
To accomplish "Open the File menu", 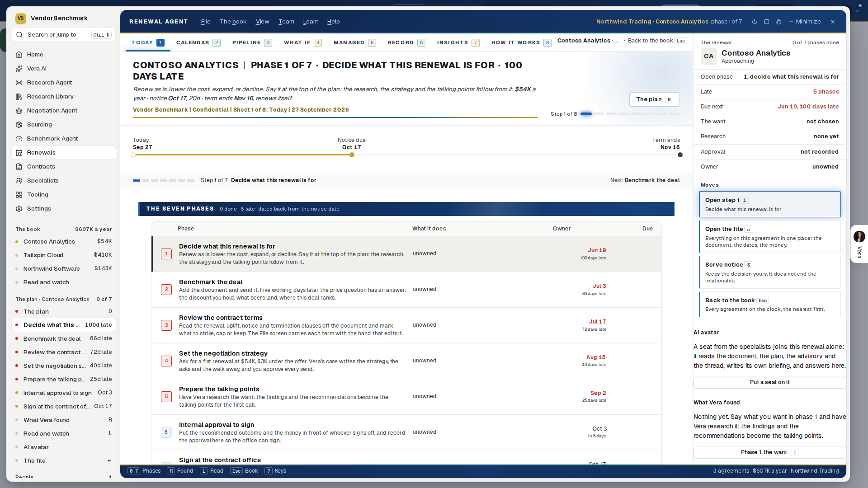I will coord(206,22).
